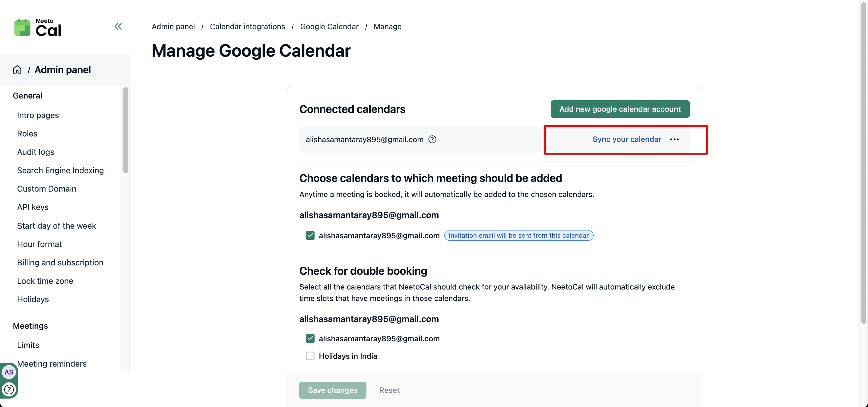Open Lock time zone

pyautogui.click(x=45, y=281)
